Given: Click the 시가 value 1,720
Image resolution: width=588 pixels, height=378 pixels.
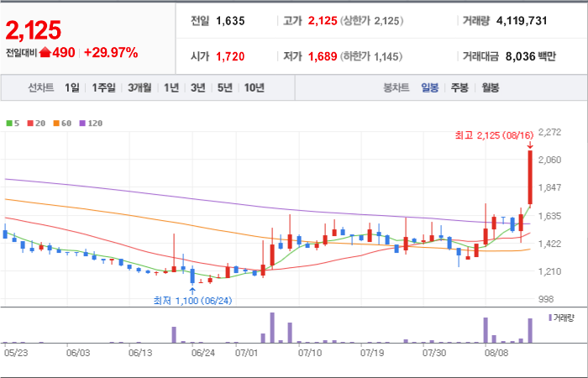Looking at the screenshot, I should click(x=230, y=56).
